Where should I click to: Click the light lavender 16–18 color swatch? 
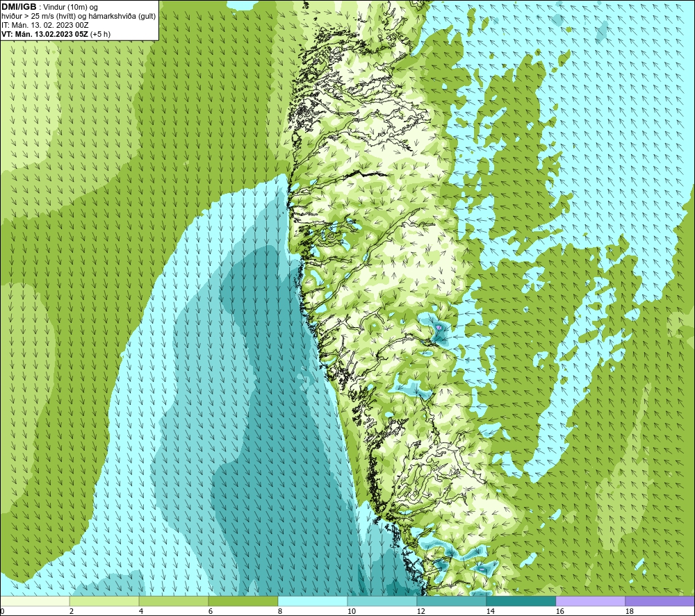click(590, 601)
